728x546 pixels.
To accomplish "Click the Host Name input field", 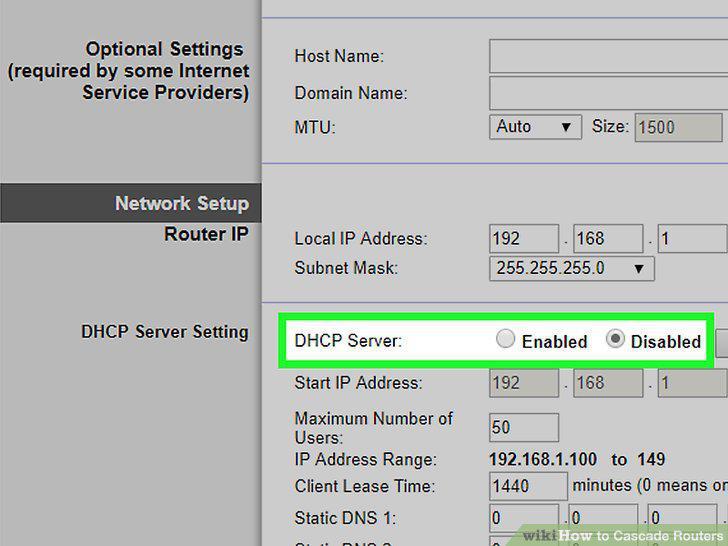I will point(608,56).
